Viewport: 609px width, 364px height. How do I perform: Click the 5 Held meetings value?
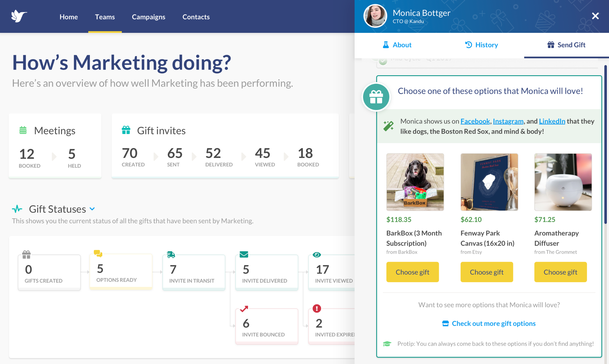point(72,154)
